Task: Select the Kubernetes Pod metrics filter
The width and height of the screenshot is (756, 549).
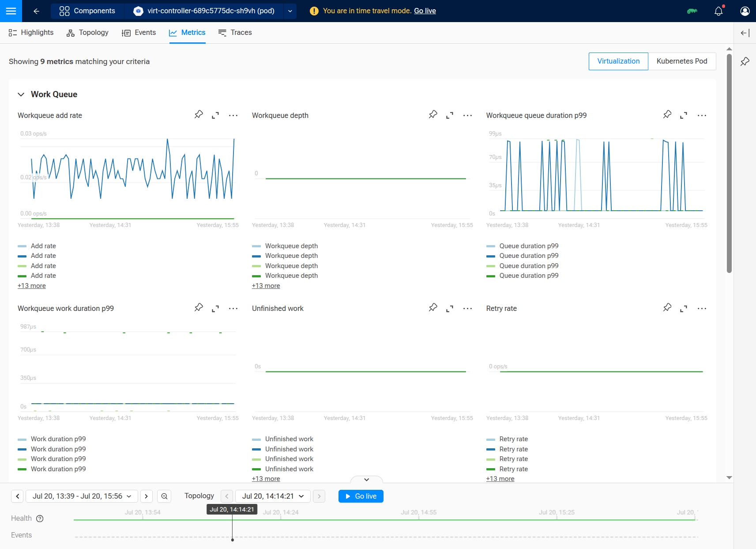Action: click(682, 61)
